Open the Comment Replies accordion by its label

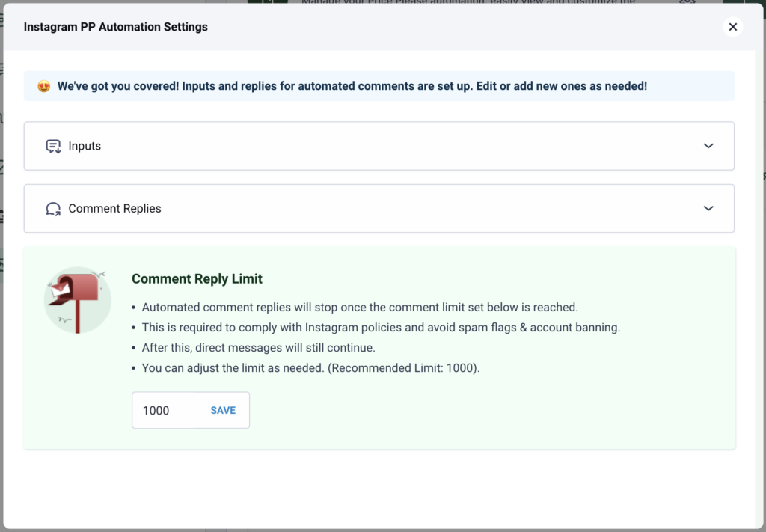(x=114, y=209)
